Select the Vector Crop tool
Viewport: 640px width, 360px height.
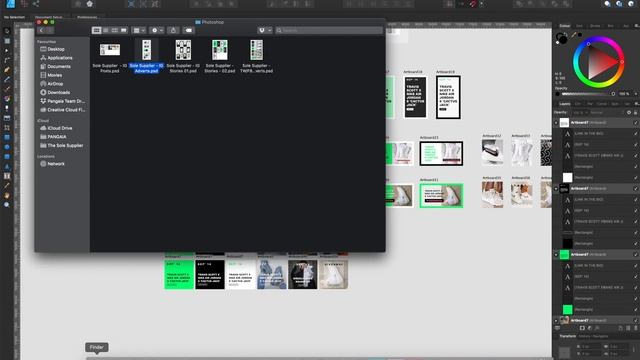point(7,128)
